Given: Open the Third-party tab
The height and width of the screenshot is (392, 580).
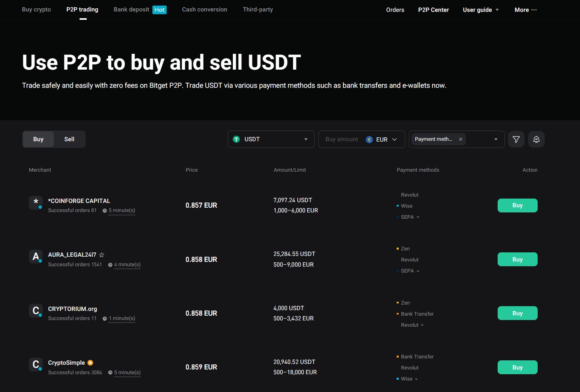Looking at the screenshot, I should click(258, 9).
